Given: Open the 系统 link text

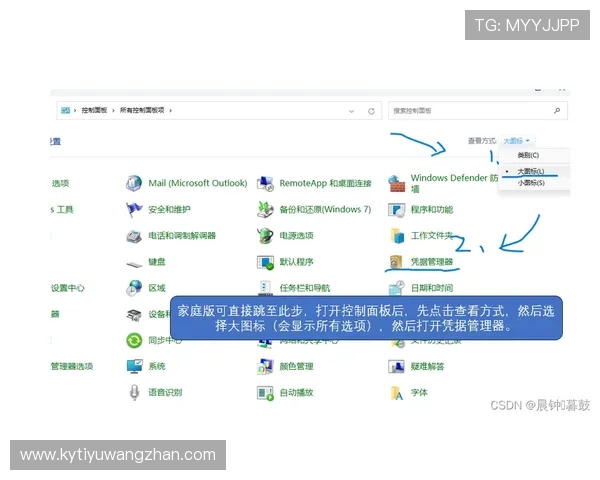Looking at the screenshot, I should pyautogui.click(x=157, y=366).
